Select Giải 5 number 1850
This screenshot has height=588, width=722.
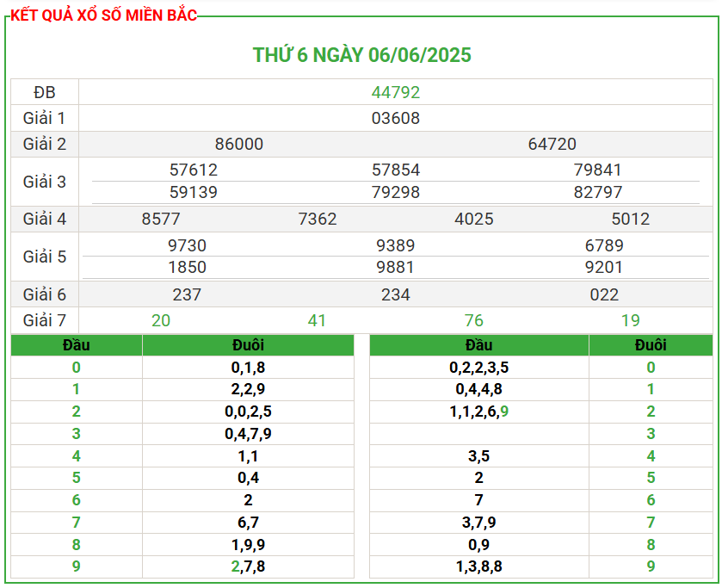point(187,267)
